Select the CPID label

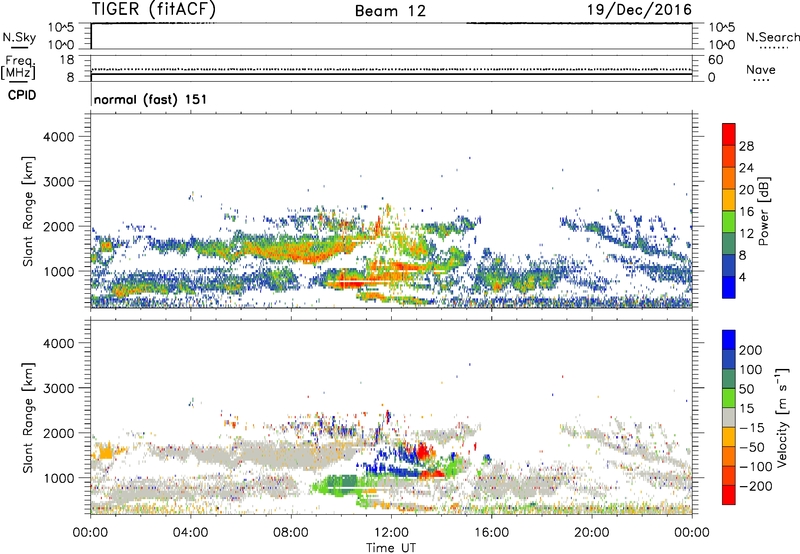tap(22, 95)
